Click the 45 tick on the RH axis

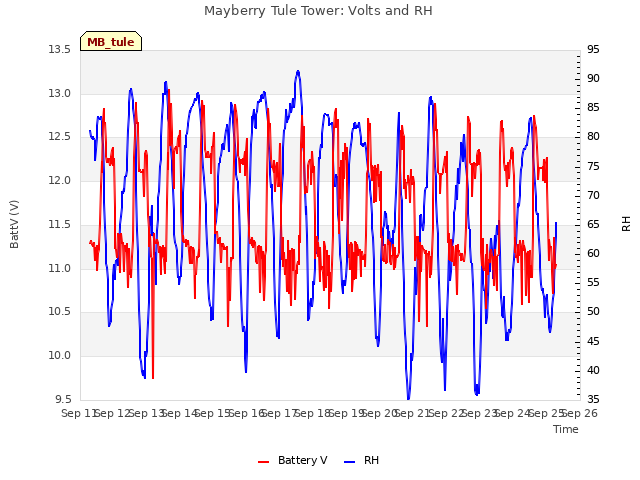point(593,341)
